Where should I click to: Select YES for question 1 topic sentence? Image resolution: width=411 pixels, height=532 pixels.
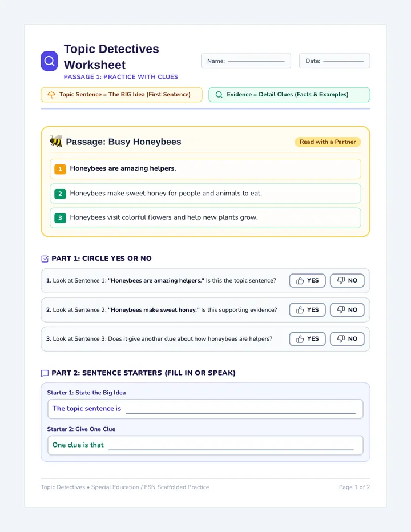click(x=308, y=281)
